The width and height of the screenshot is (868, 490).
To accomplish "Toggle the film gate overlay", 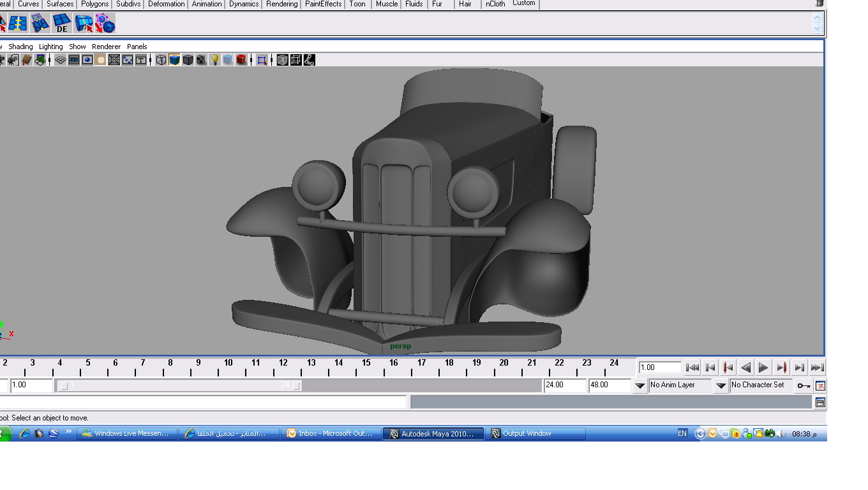I will pyautogui.click(x=74, y=60).
